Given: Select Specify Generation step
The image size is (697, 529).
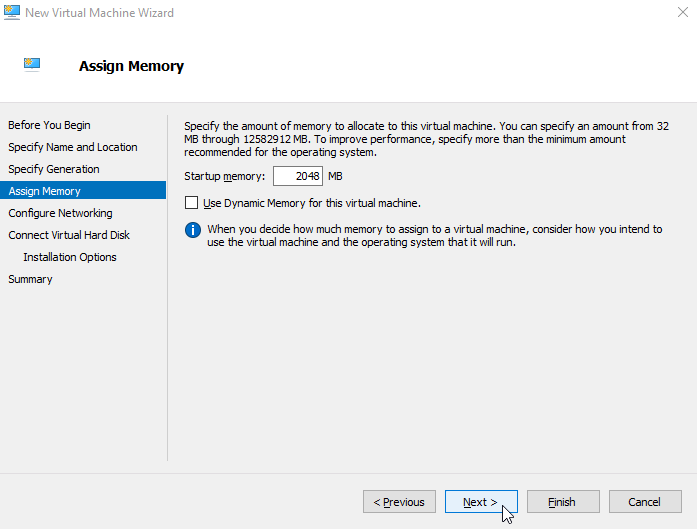Looking at the screenshot, I should (53, 169).
